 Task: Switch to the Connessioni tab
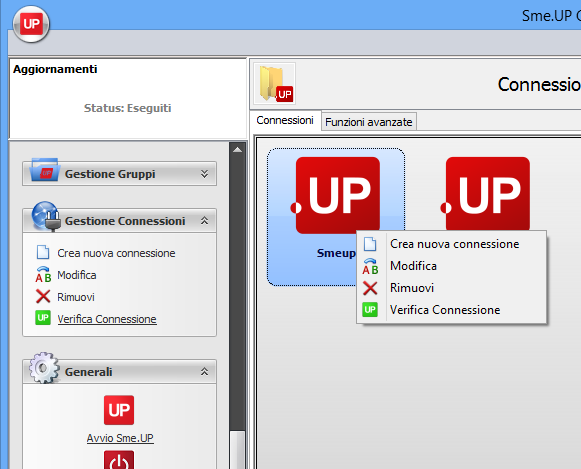(285, 120)
